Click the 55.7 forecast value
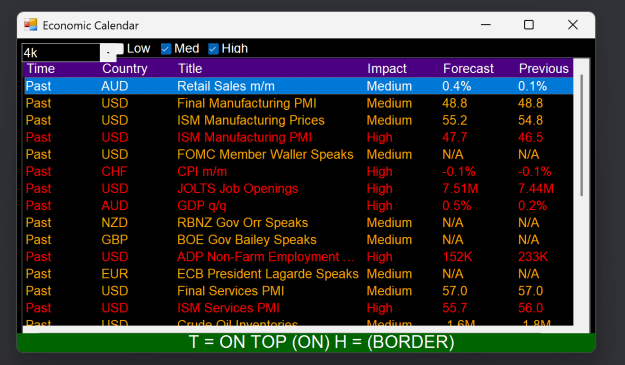This screenshot has width=625, height=365. click(454, 308)
